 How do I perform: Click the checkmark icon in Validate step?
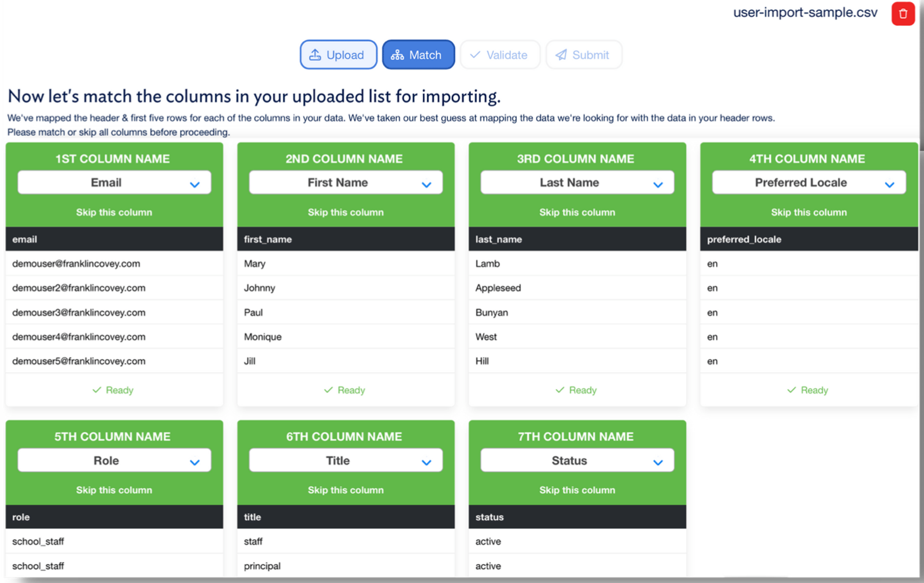(x=475, y=55)
